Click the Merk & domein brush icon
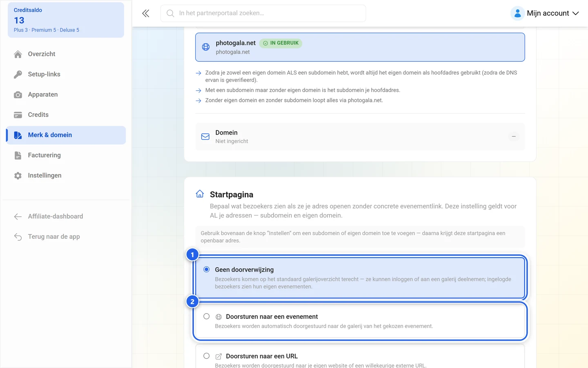 (x=18, y=135)
